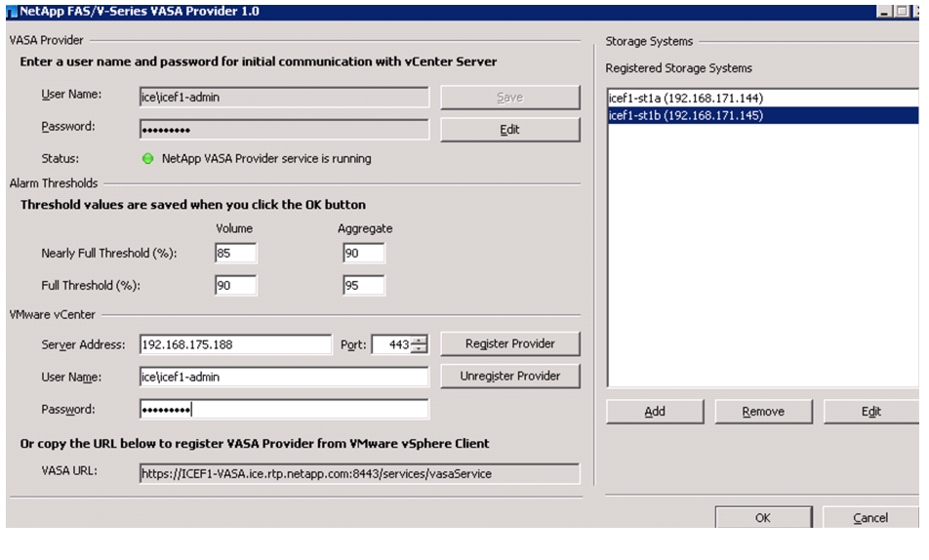Click the NetApp app icon in title bar

(x=12, y=12)
